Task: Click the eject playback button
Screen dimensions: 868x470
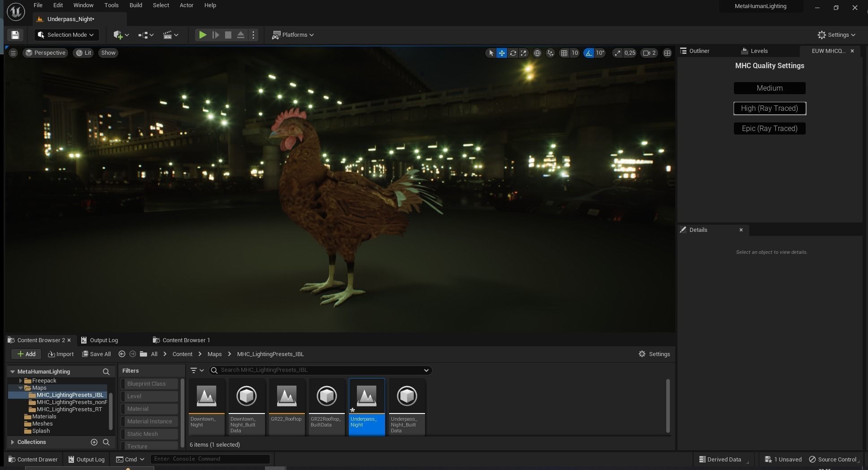Action: point(241,35)
